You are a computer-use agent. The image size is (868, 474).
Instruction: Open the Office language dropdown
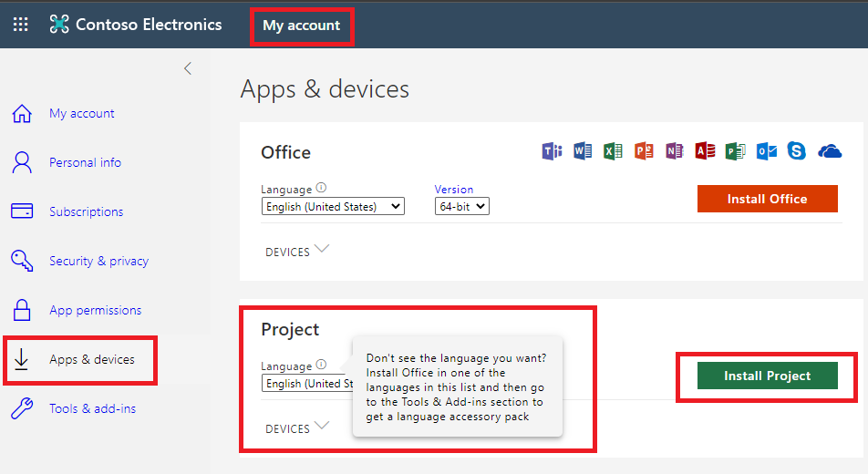[x=333, y=207]
